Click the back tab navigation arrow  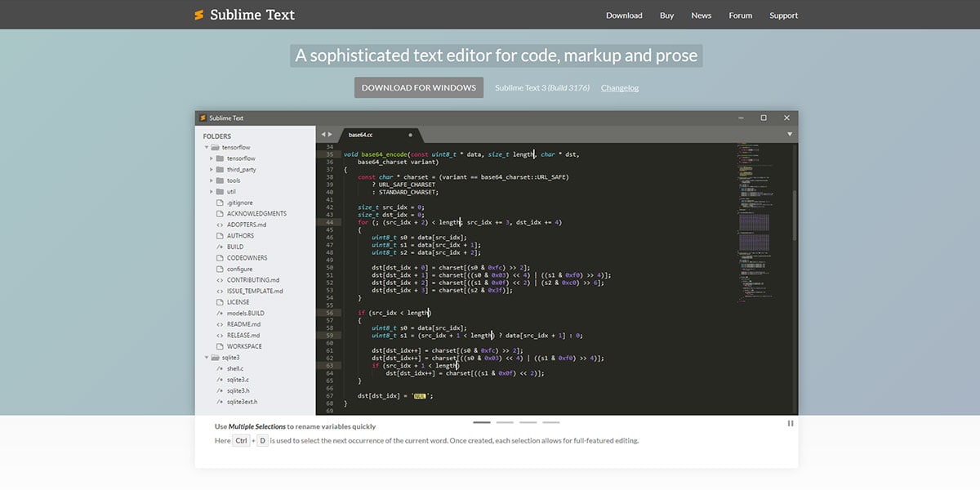(323, 134)
